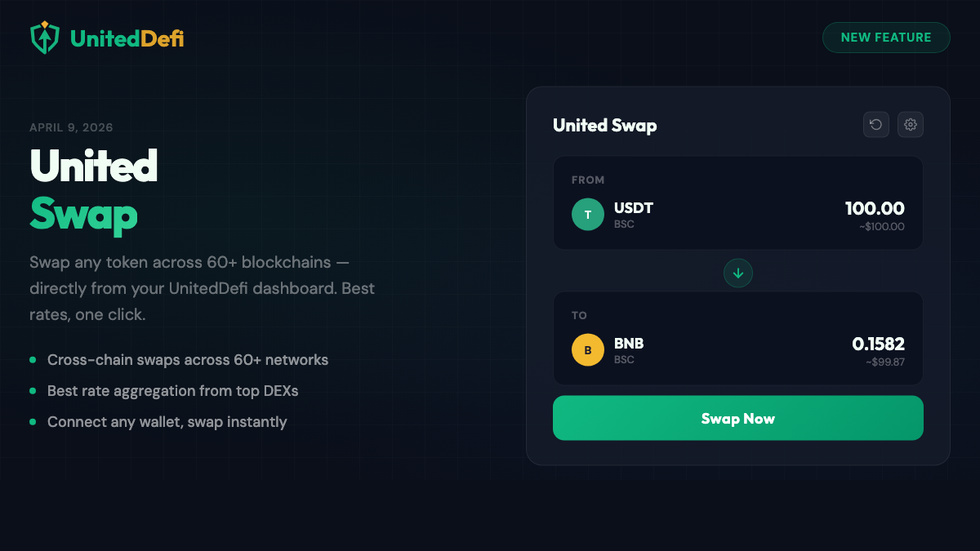Select the NEW FEATURE pill
Viewport: 980px width, 551px height.
click(886, 38)
